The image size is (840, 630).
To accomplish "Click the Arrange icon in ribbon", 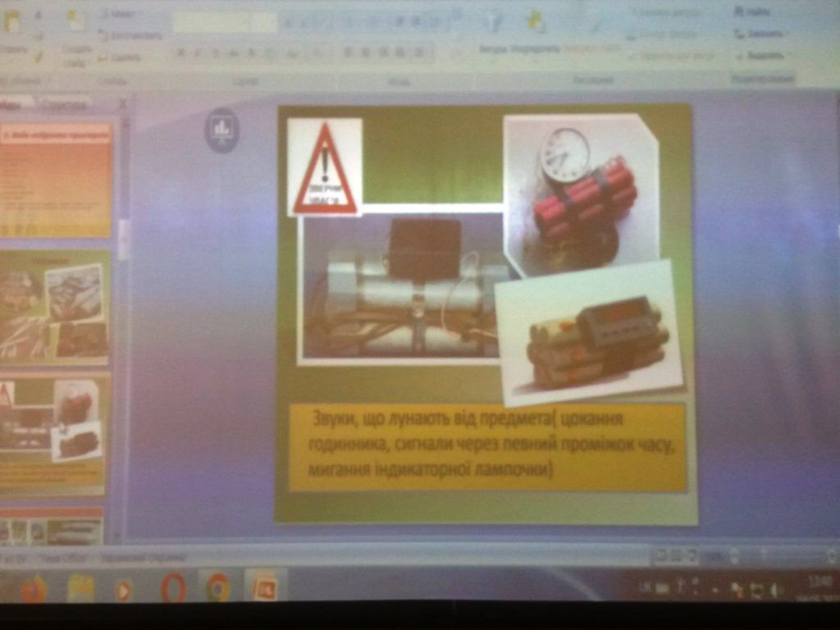I will [536, 23].
